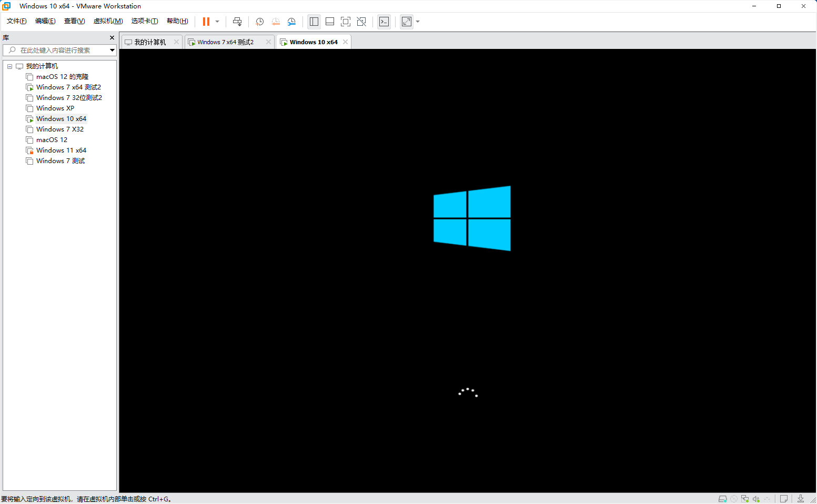This screenshot has height=504, width=817.
Task: Open the power options dropdown beside pause
Action: 217,22
